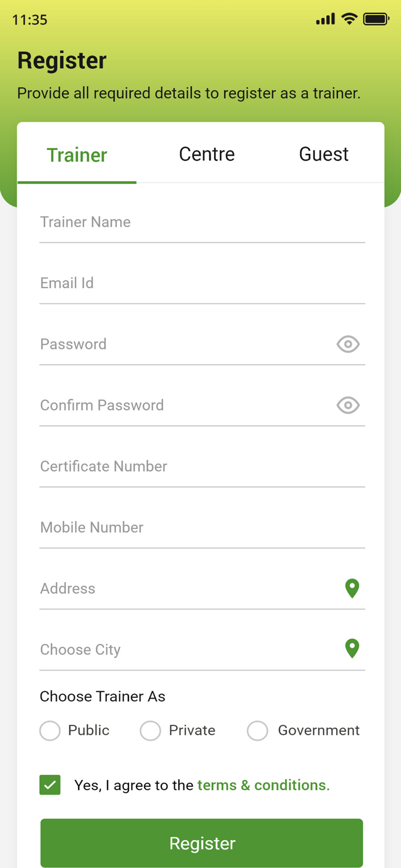Click the Email Id field
401x868 pixels.
(x=202, y=283)
